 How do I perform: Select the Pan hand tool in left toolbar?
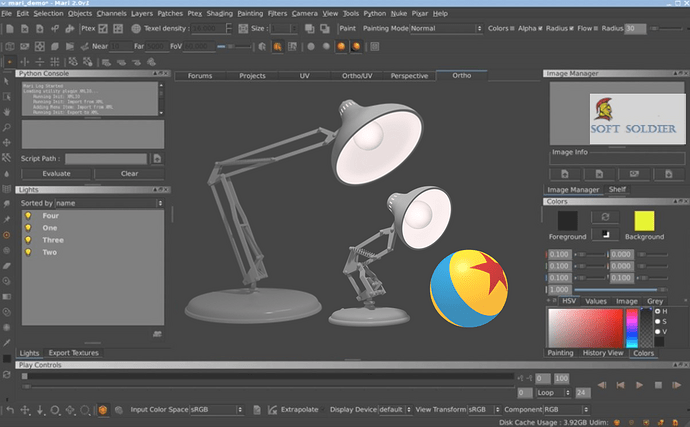(x=6, y=112)
